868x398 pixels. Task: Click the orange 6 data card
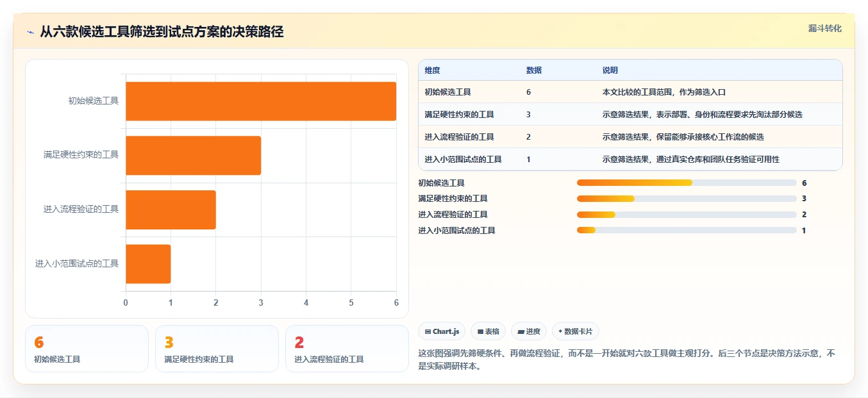[87, 349]
